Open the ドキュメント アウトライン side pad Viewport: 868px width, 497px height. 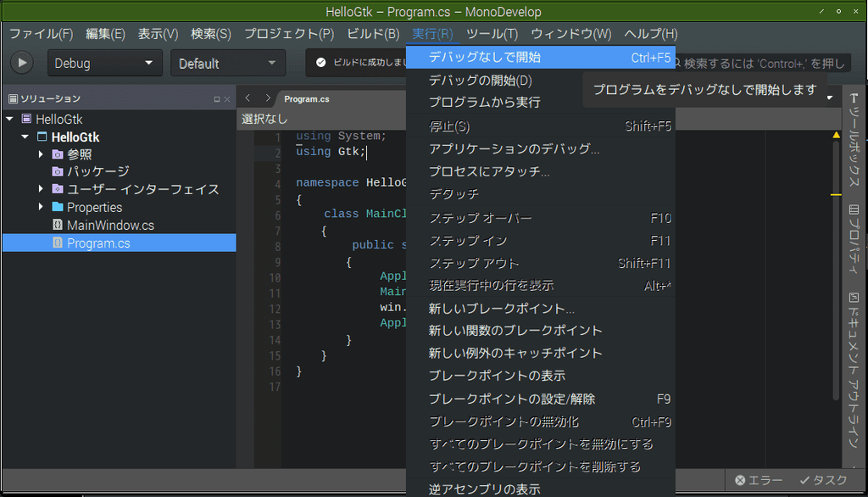[854, 370]
